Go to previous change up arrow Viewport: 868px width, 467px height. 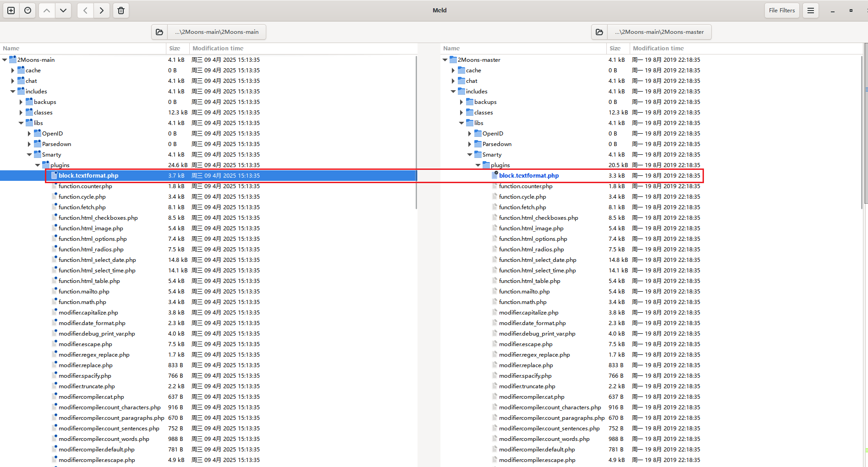[47, 11]
